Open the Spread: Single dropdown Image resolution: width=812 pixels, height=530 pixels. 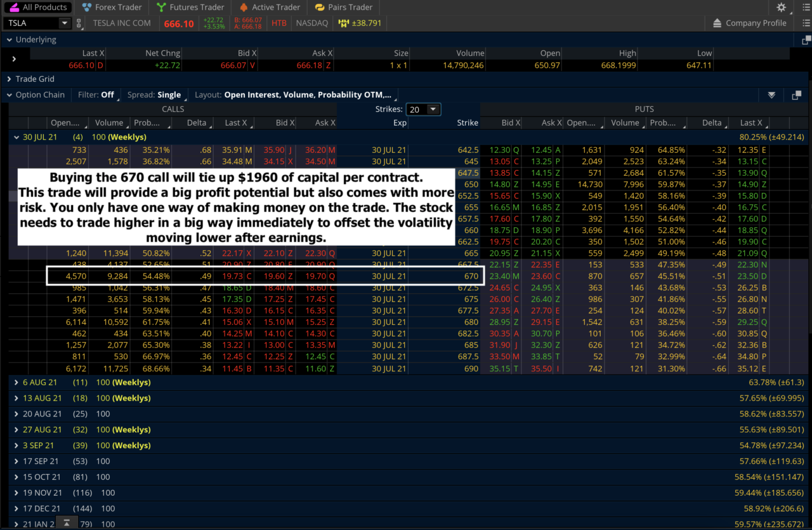click(154, 95)
